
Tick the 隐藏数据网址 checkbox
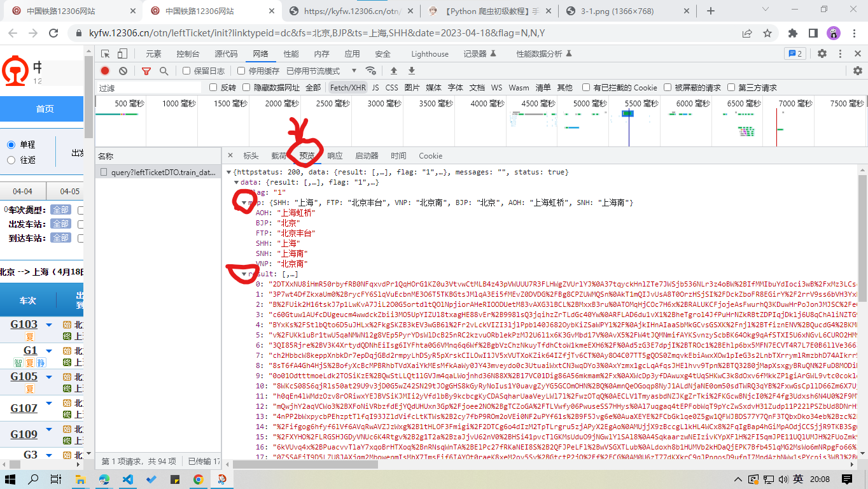pyautogui.click(x=247, y=87)
